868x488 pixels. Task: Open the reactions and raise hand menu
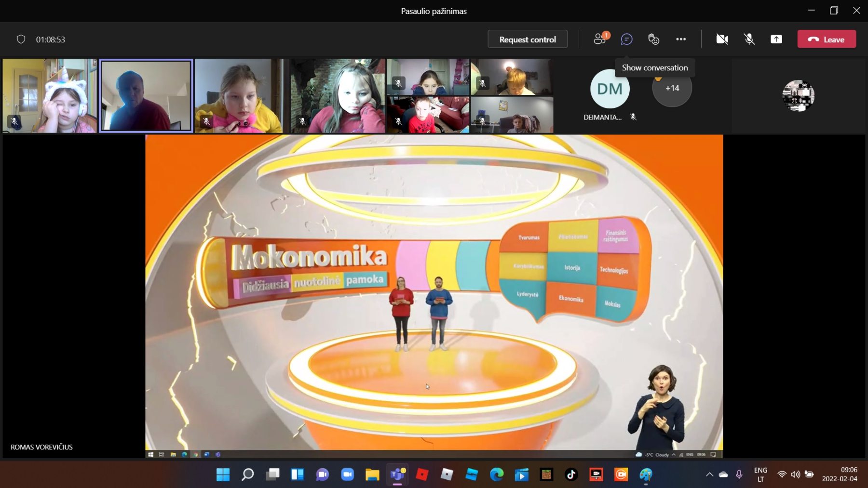click(x=653, y=39)
